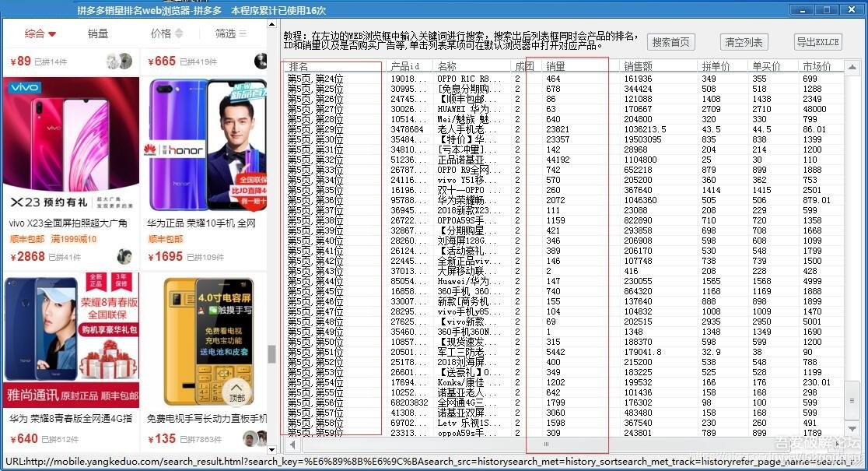Sort by the 市场价 column header

(x=821, y=66)
